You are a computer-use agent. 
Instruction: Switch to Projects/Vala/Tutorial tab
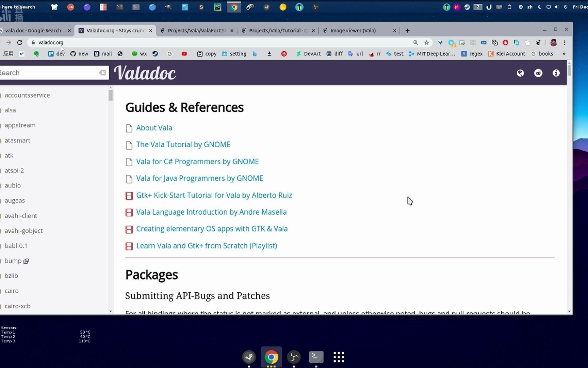coord(279,30)
